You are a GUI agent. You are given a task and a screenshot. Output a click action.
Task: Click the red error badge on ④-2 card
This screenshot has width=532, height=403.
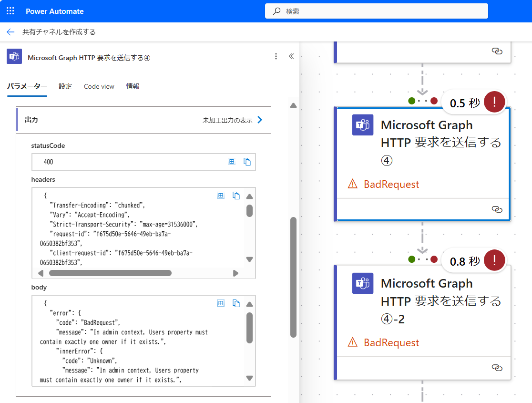pos(494,260)
